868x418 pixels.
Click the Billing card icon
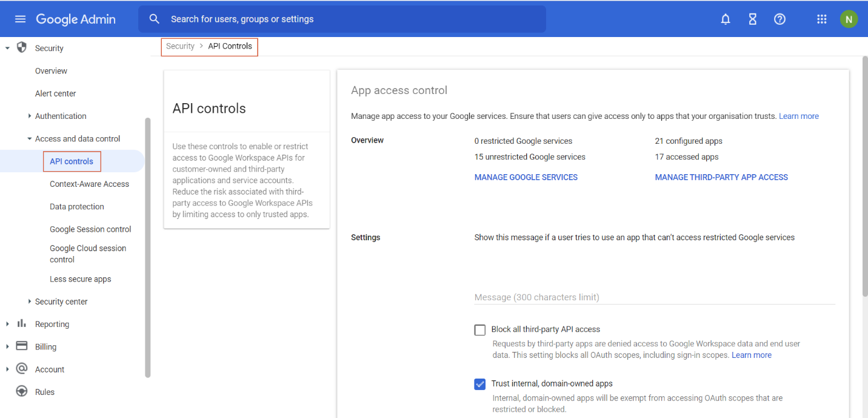coord(22,346)
